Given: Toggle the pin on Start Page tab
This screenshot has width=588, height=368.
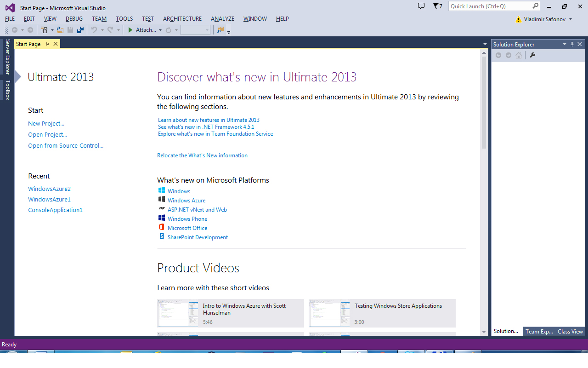Looking at the screenshot, I should [47, 44].
